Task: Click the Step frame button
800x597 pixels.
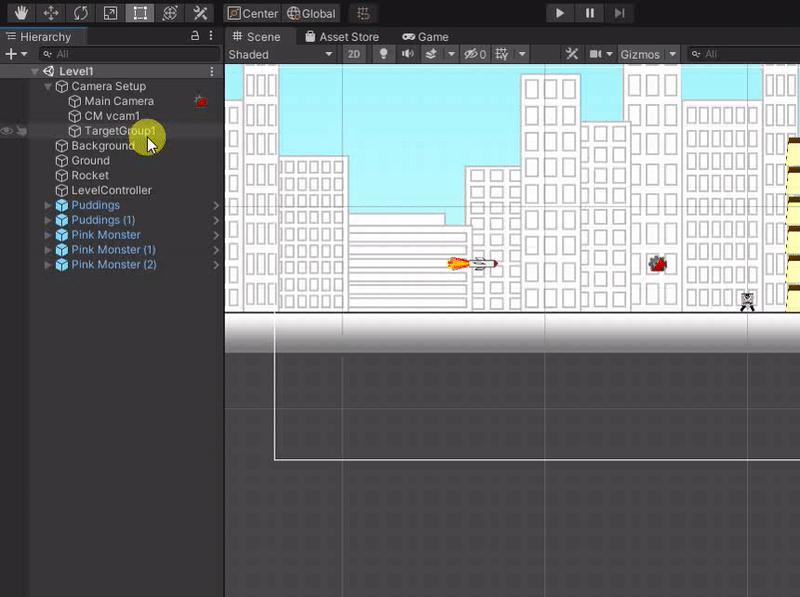Action: [x=620, y=13]
